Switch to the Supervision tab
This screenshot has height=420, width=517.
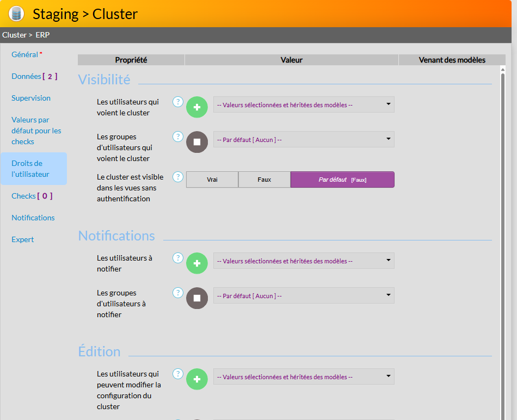click(31, 98)
